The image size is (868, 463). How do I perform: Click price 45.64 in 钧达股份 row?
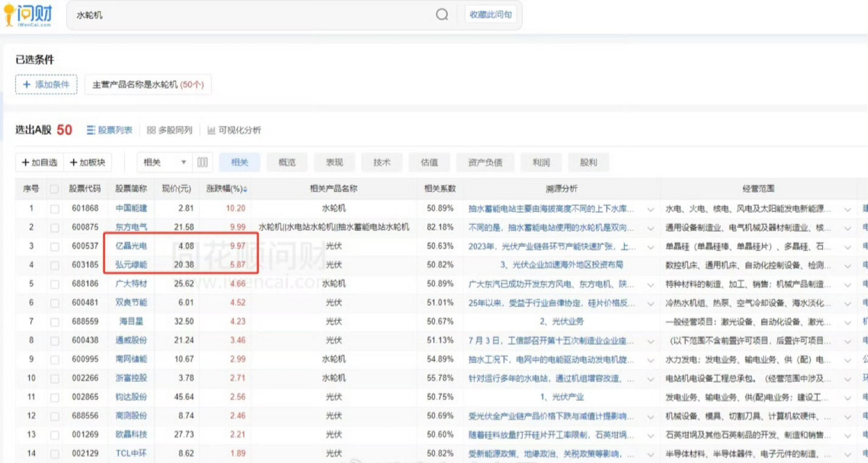[184, 397]
